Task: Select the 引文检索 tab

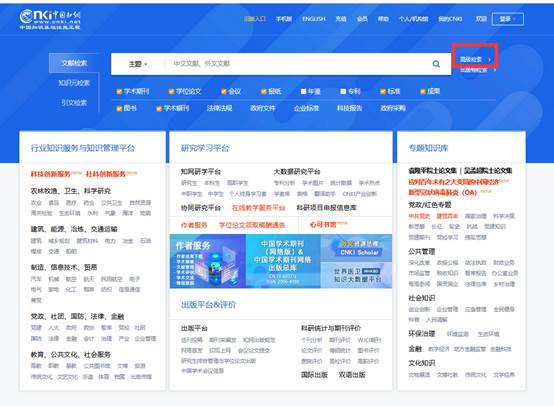Action: click(x=74, y=103)
